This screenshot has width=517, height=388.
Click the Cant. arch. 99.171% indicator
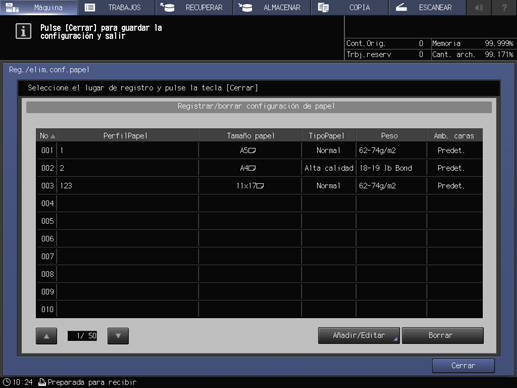click(x=473, y=54)
